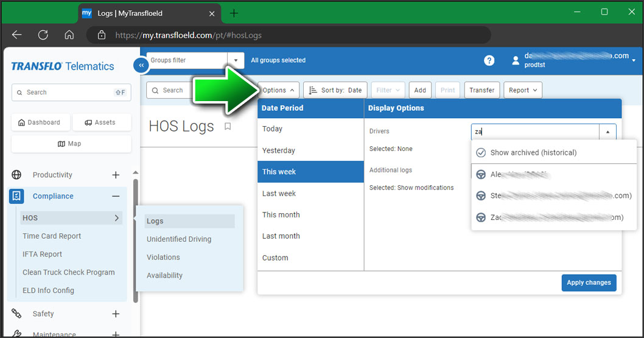This screenshot has width=644, height=338.
Task: Click the Sort by list icon
Action: point(313,90)
